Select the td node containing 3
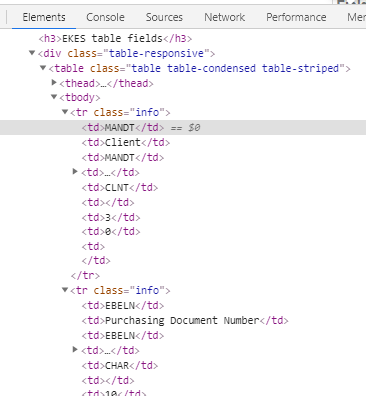Viewport: 366px width, 396px height. 111,217
